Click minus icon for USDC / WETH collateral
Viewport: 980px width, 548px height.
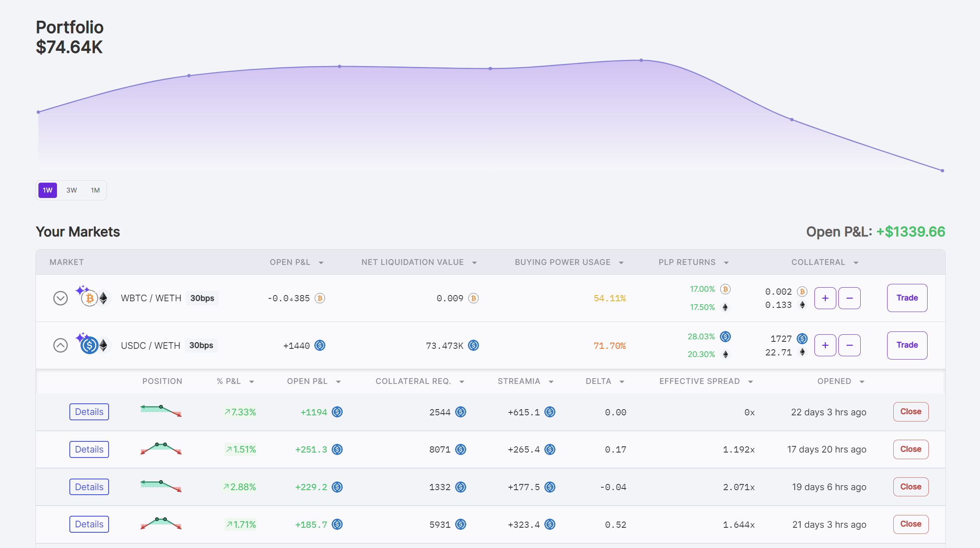849,345
